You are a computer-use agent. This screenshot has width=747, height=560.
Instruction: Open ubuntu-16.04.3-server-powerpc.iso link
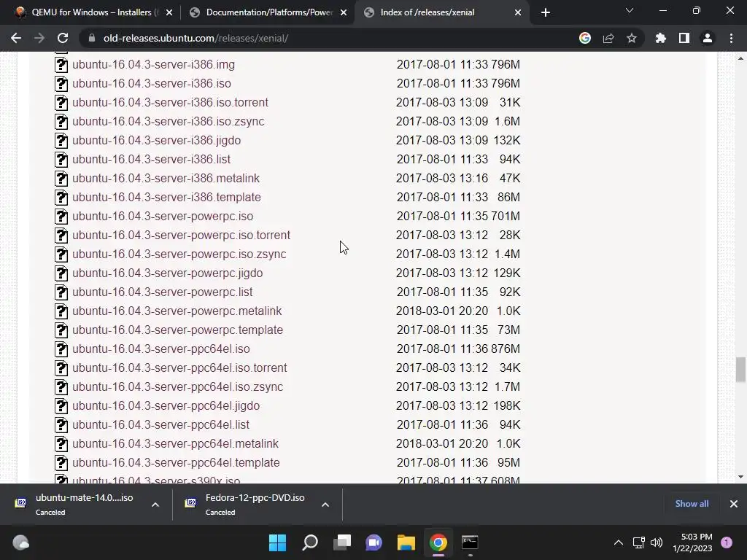coord(163,216)
